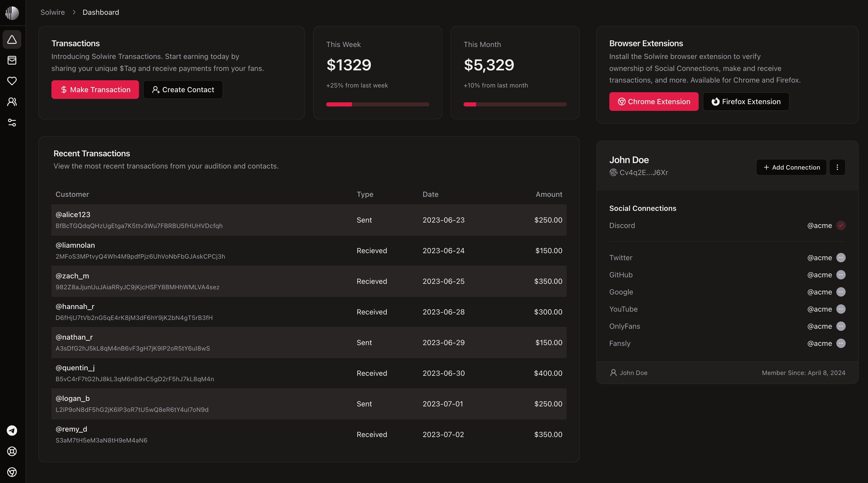
Task: Open the wallet/card icon in sidebar
Action: tap(12, 60)
